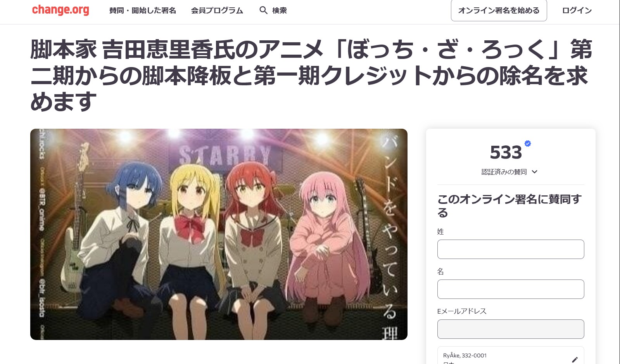Start a petition with オンライン署名を始める
620x364 pixels.
499,10
